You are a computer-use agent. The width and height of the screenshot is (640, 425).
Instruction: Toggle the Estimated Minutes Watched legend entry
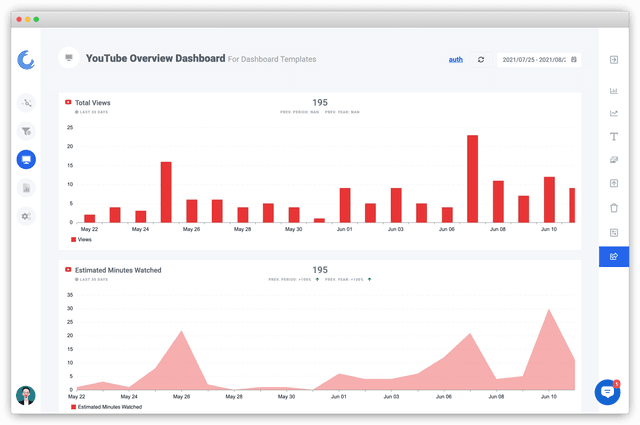(107, 407)
